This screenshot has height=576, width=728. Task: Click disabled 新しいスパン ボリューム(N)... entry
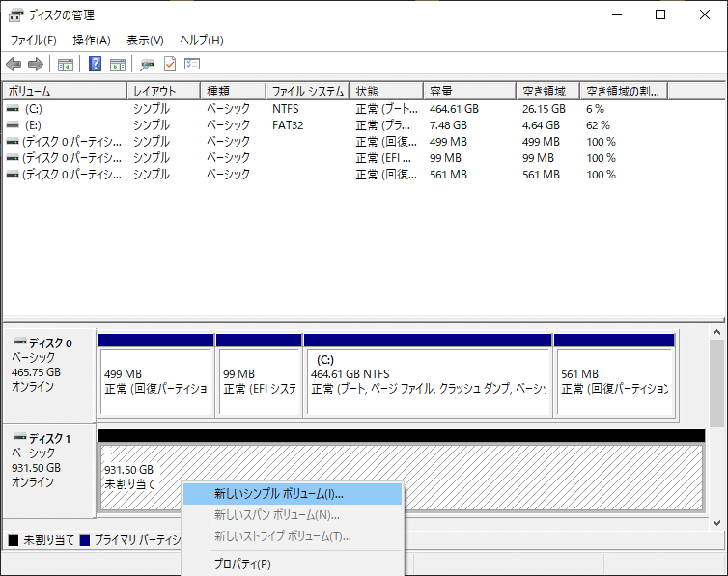click(293, 515)
